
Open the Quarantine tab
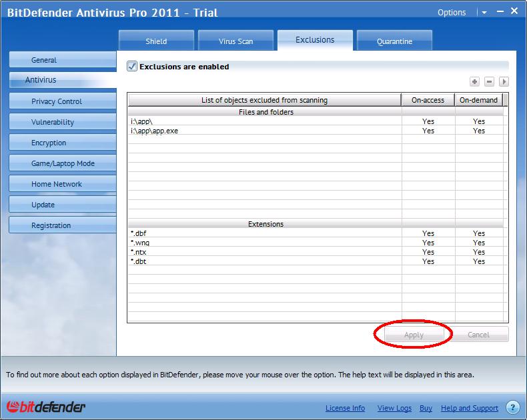(x=394, y=41)
